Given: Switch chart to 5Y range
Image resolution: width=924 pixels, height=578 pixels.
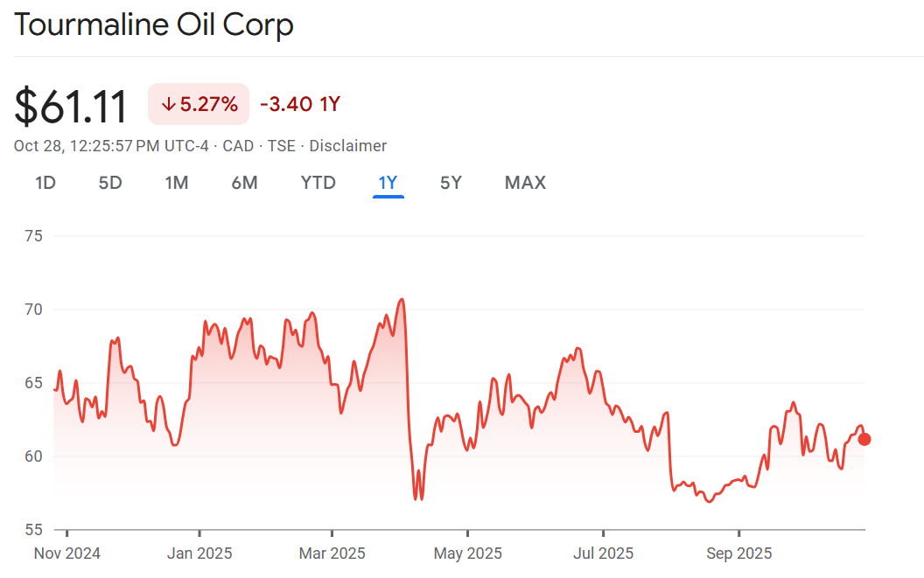Looking at the screenshot, I should point(451,183).
